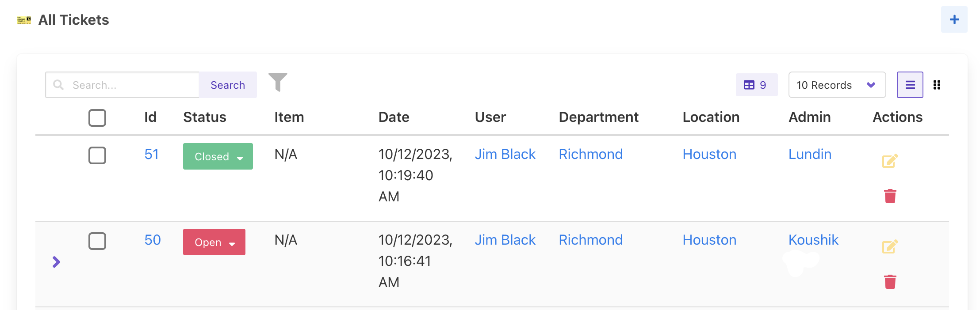980x310 pixels.
Task: Delete ticket 51 with trash icon
Action: click(890, 196)
